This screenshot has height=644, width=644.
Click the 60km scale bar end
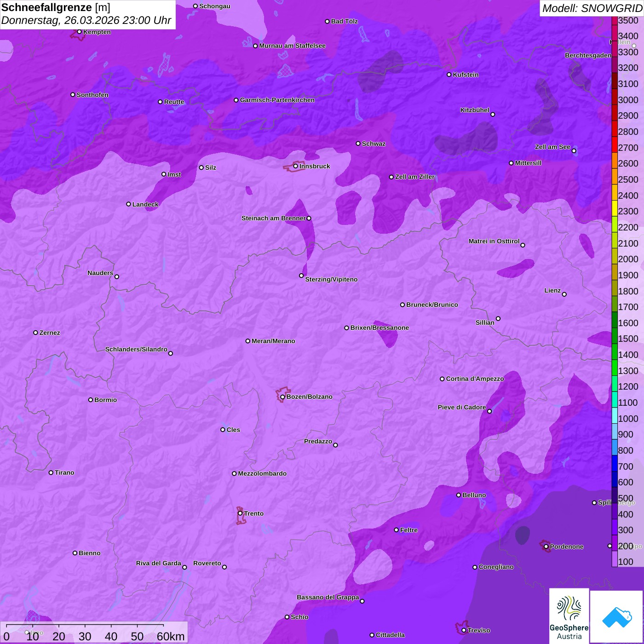[163, 626]
